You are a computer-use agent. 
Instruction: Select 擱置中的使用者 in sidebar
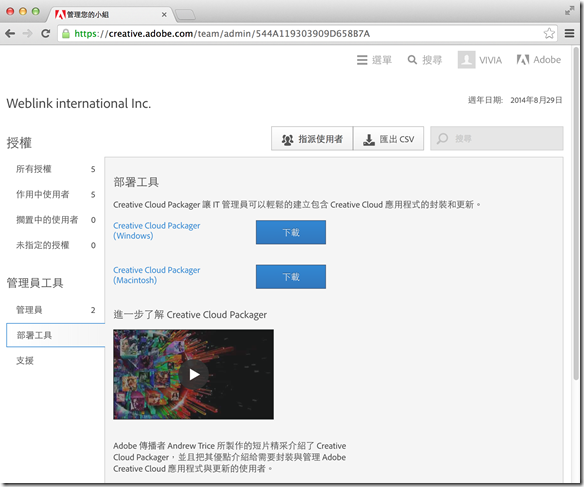pyautogui.click(x=55, y=220)
